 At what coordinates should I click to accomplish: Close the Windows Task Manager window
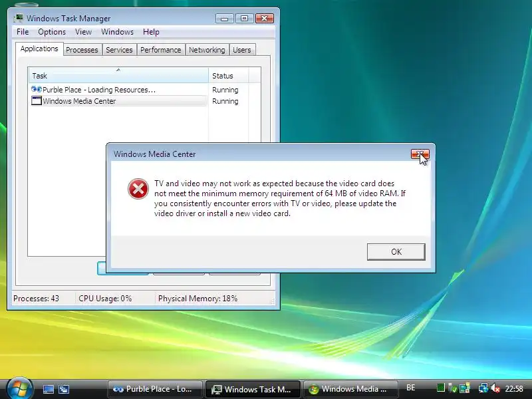[x=264, y=19]
